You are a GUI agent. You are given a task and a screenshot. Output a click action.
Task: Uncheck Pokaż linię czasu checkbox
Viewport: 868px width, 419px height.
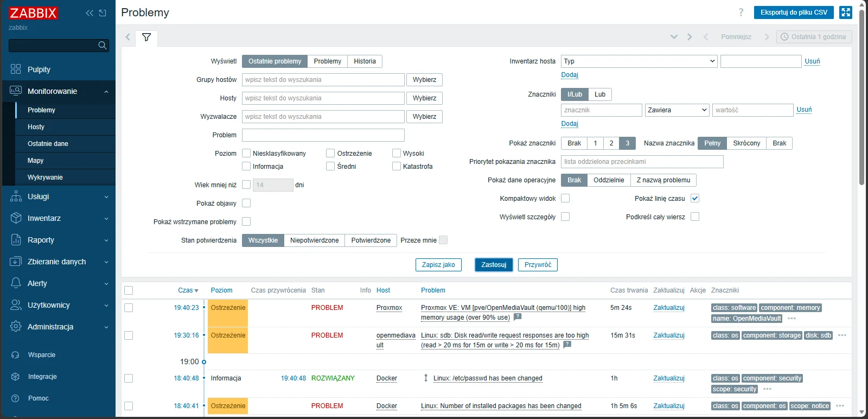(x=695, y=198)
